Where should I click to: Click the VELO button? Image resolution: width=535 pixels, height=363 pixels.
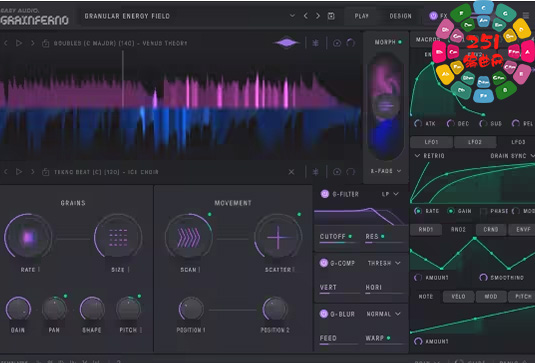click(458, 296)
